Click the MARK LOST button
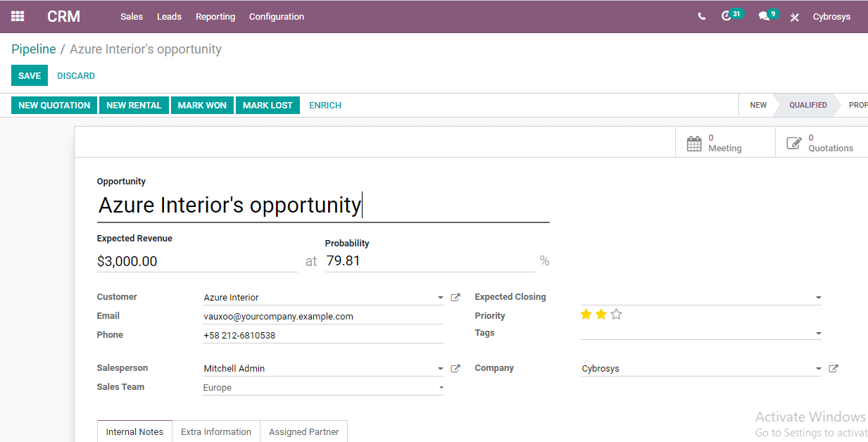The height and width of the screenshot is (442, 868). coord(268,106)
